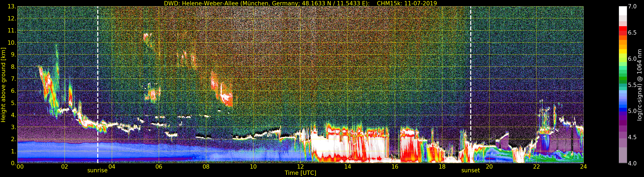The height and width of the screenshot is (177, 644).
Task: Select the "sunset" label under the time axis
Action: 471,171
